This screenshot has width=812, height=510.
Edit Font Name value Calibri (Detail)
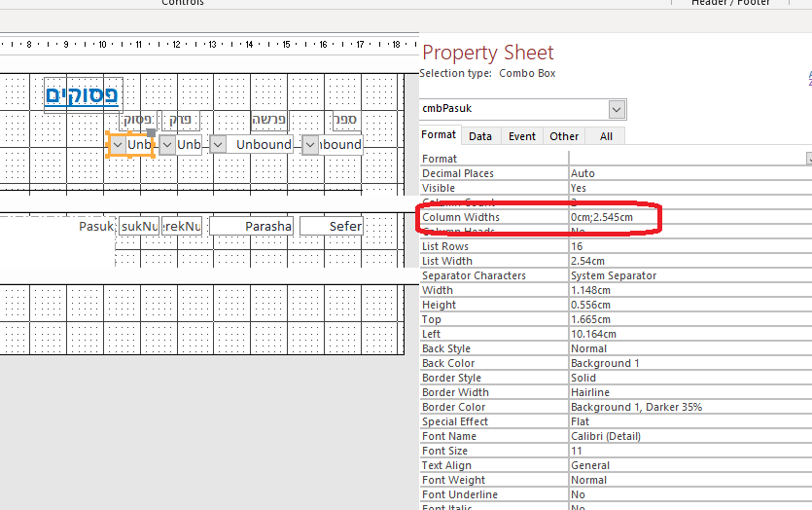(x=690, y=436)
